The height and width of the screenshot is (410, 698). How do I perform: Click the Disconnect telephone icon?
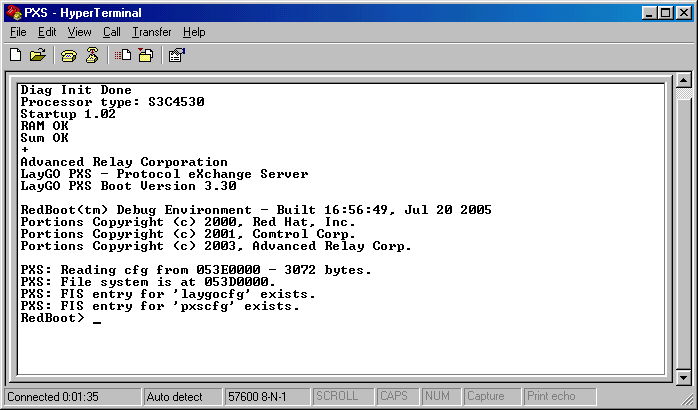(92, 55)
